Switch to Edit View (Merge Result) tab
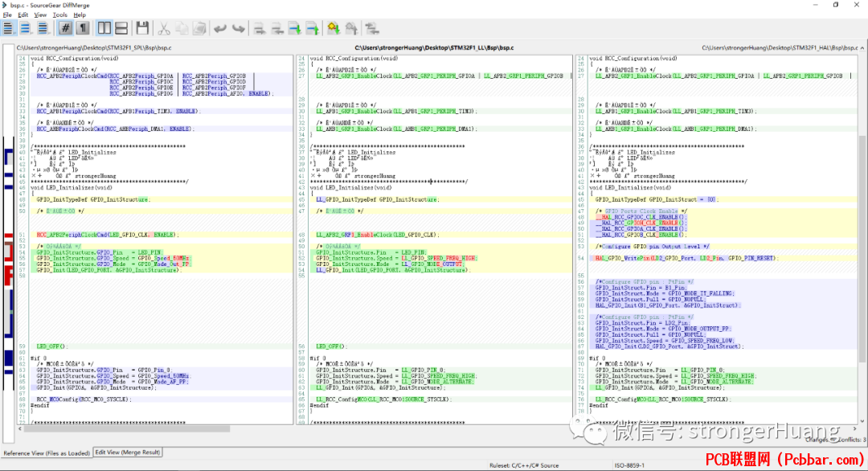The height and width of the screenshot is (471, 868). pyautogui.click(x=127, y=453)
